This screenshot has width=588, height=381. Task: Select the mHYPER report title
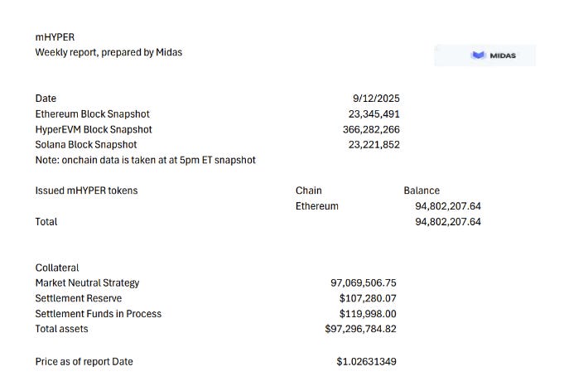55,37
